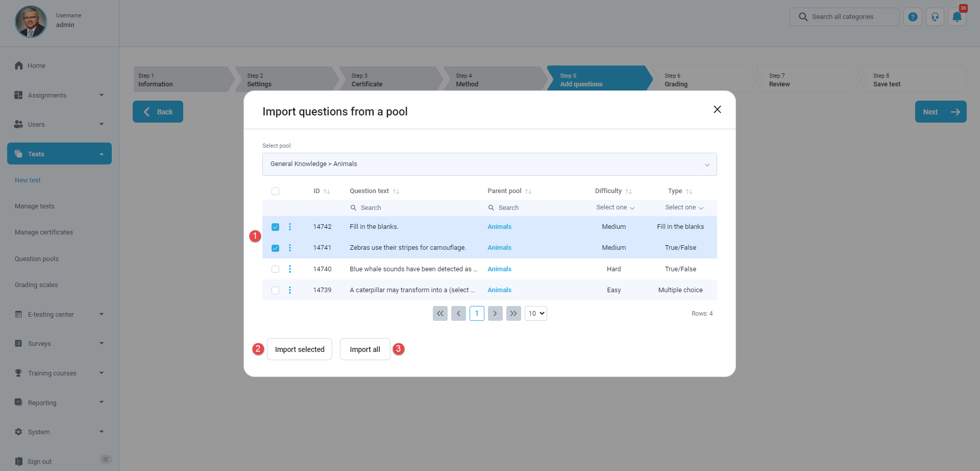Check the checkbox for question 14739

pyautogui.click(x=276, y=291)
